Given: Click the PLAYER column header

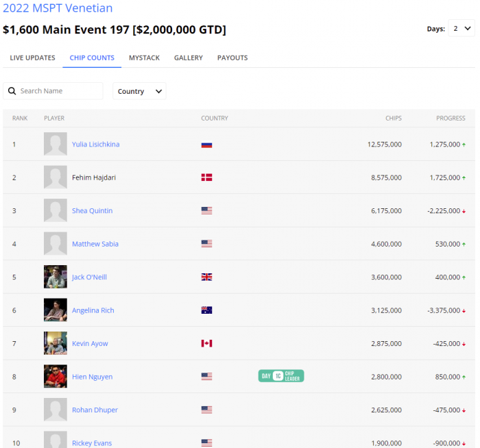Looking at the screenshot, I should (54, 118).
